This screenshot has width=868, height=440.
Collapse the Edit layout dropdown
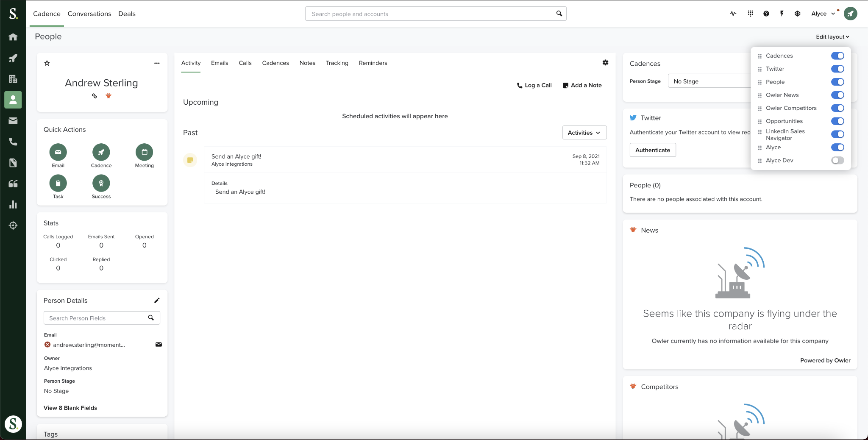point(832,37)
